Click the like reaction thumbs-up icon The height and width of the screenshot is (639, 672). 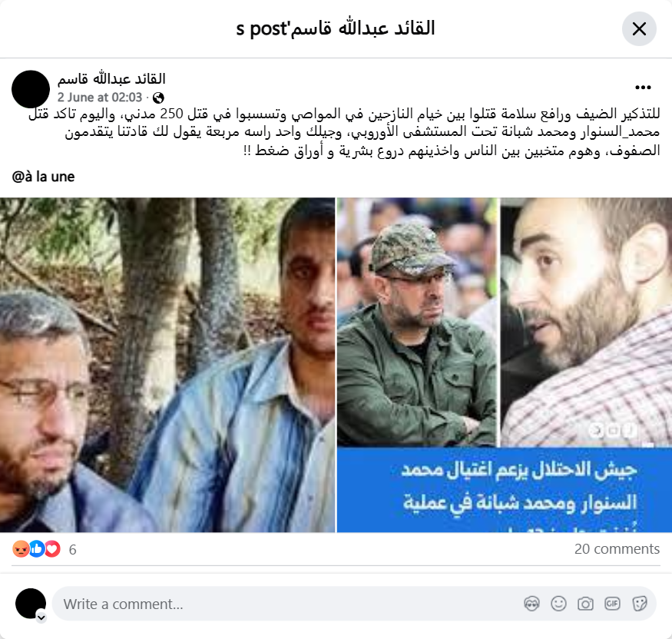tap(37, 549)
